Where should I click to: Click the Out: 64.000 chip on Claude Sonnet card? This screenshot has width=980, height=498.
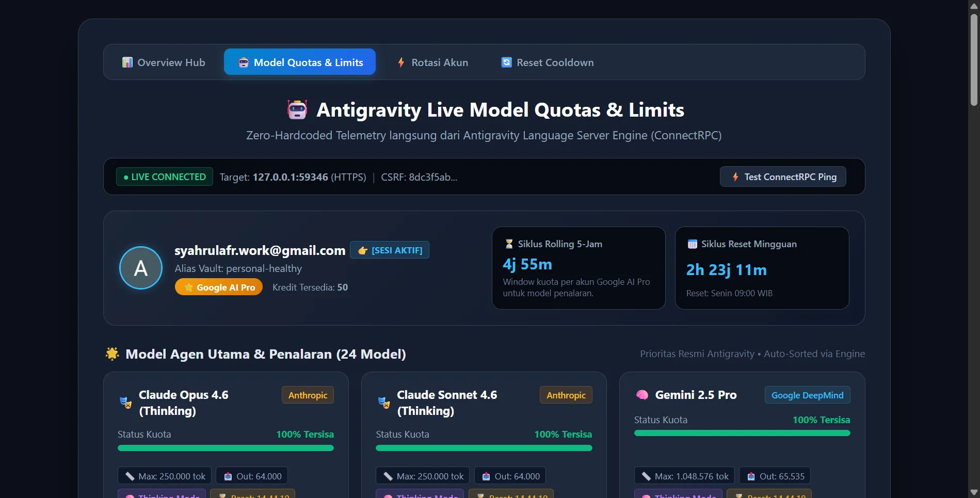coord(510,476)
